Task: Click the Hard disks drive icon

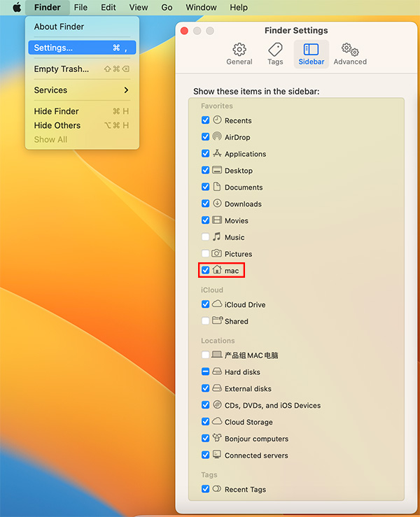Action: coord(217,371)
